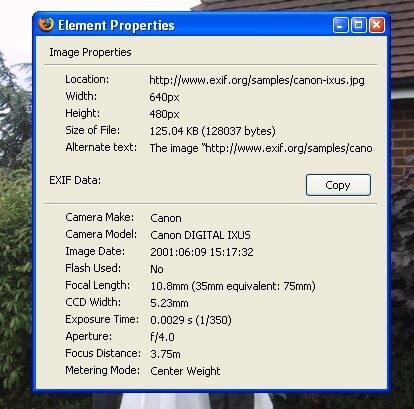
Task: Click the Camera Model value text
Action: (200, 235)
